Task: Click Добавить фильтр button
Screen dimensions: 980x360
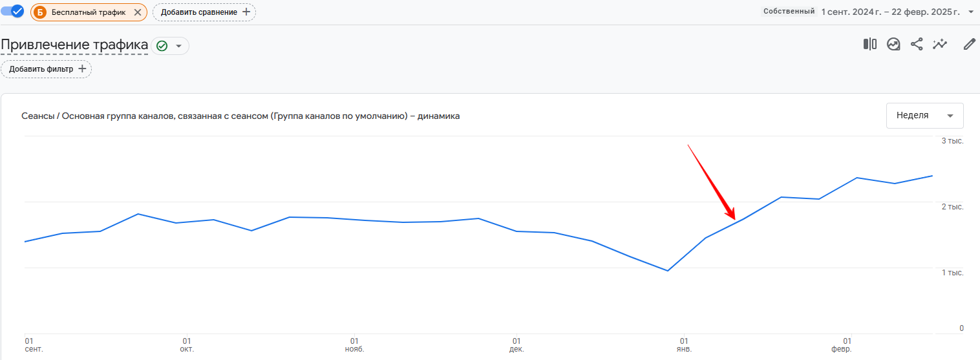Action: click(47, 69)
